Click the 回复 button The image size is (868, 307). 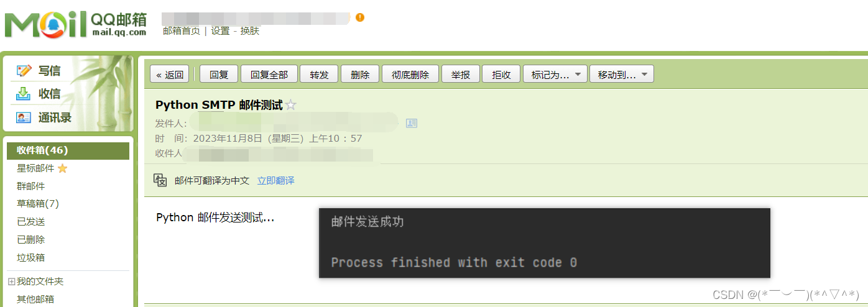(219, 75)
